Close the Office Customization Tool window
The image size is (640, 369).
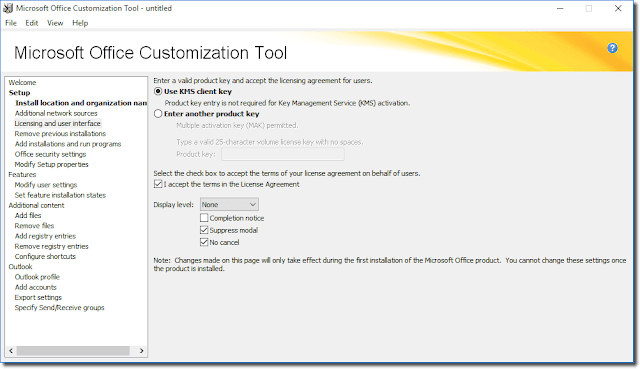(618, 9)
